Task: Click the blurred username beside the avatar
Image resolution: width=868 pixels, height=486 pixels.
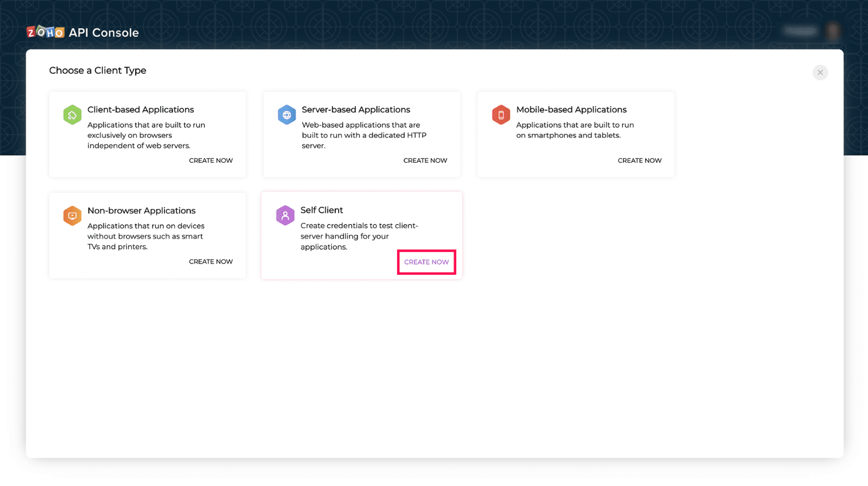Action: tap(801, 31)
